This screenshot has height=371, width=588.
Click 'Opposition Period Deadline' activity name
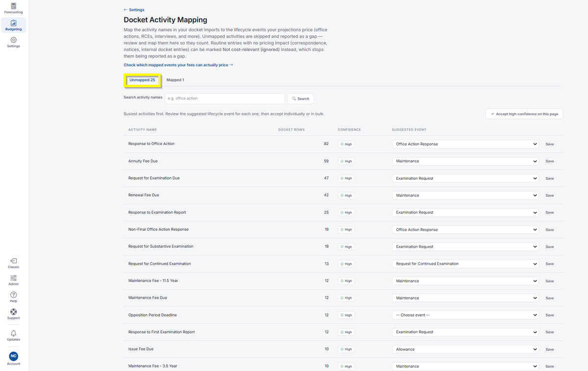[152, 315]
